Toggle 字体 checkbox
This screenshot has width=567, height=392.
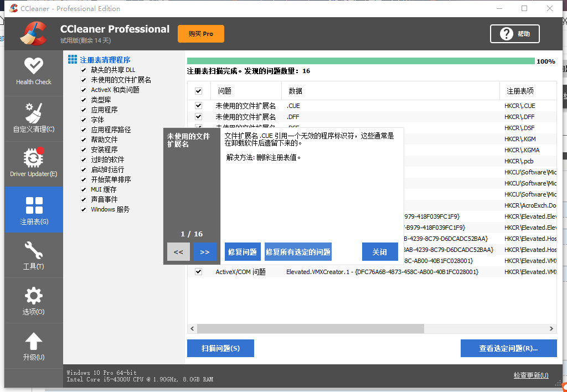point(84,120)
